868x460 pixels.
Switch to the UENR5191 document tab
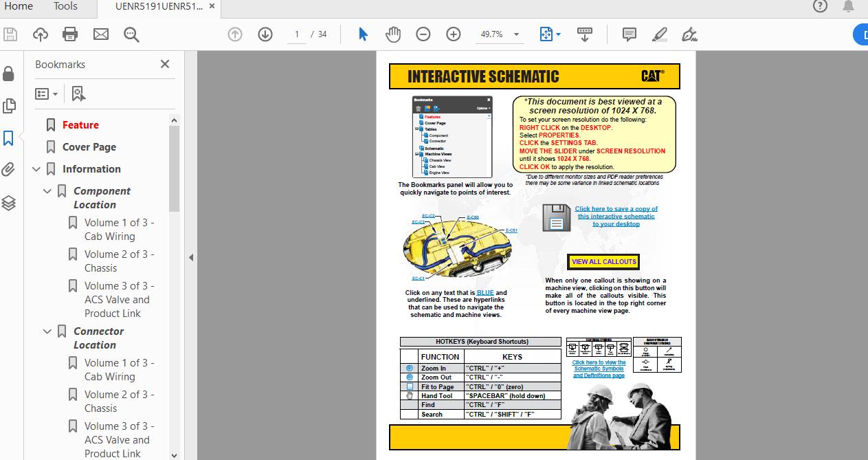pos(158,6)
